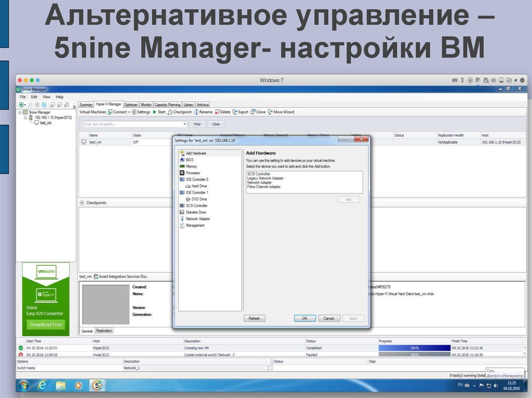Open the File menu

coord(23,97)
